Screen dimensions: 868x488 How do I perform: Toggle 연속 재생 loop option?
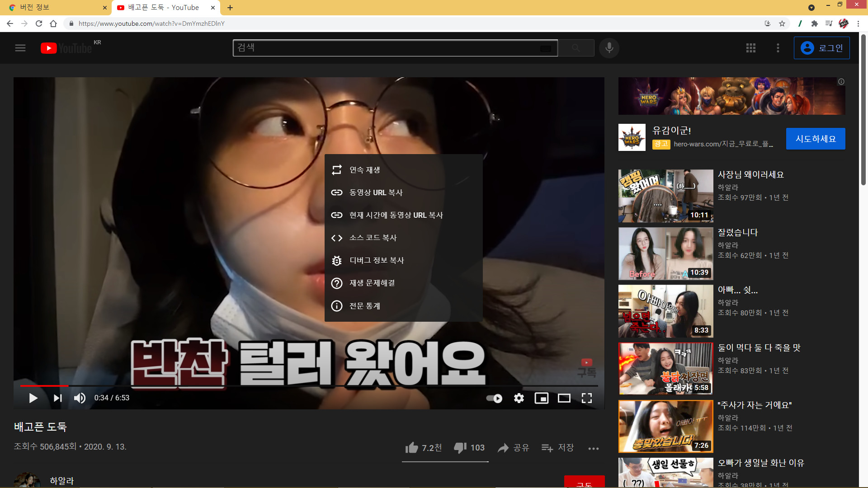pyautogui.click(x=364, y=170)
